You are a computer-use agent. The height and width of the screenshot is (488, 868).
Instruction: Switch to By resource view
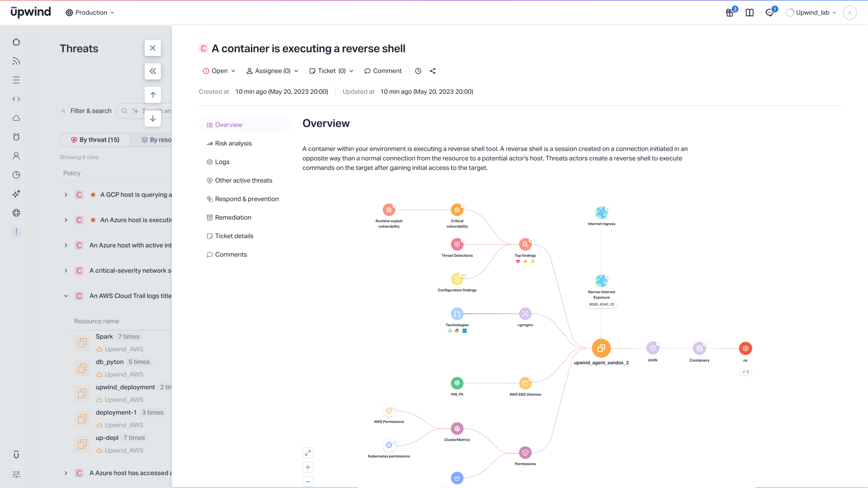[x=156, y=140]
